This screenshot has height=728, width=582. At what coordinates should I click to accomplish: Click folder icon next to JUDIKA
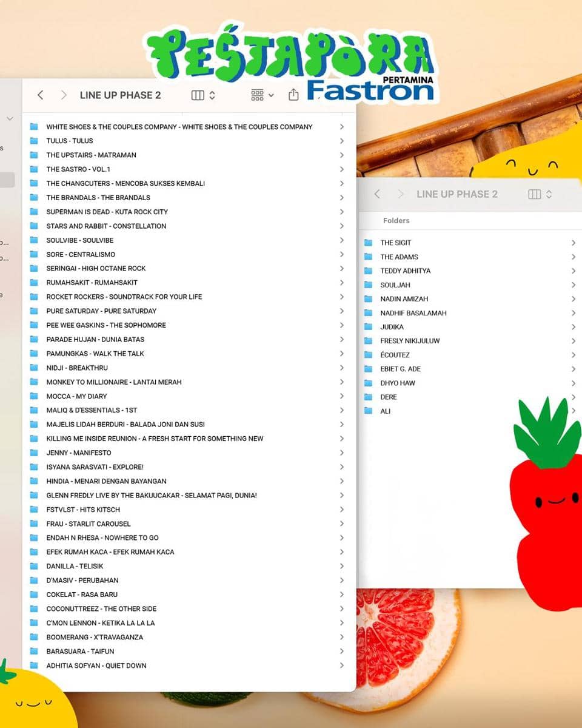click(368, 327)
